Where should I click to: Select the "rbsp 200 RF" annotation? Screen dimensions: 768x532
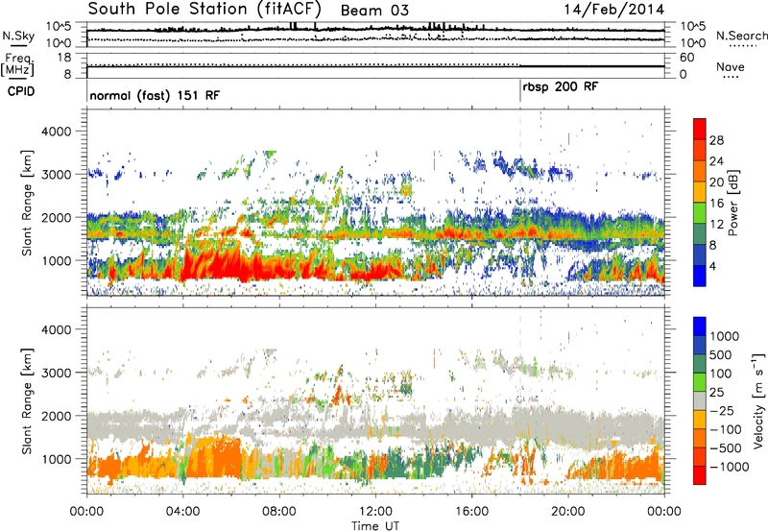561,87
